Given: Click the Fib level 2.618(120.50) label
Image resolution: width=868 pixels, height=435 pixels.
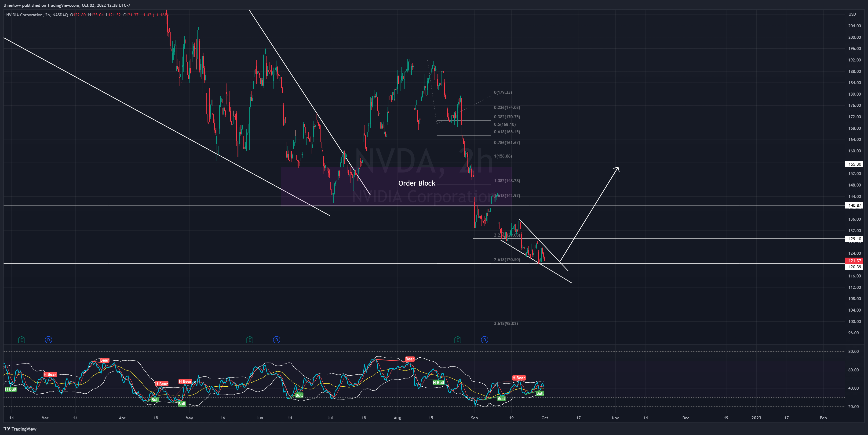Looking at the screenshot, I should click(x=507, y=260).
